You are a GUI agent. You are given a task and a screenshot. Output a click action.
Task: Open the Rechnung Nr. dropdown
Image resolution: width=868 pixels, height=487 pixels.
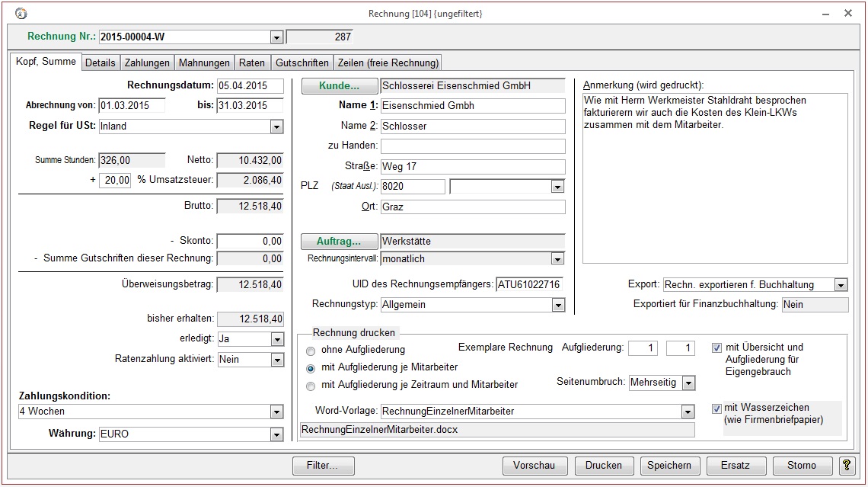coord(276,37)
